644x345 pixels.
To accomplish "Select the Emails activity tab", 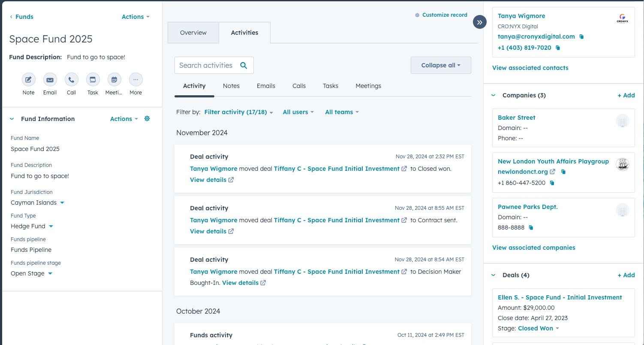I will click(x=266, y=86).
